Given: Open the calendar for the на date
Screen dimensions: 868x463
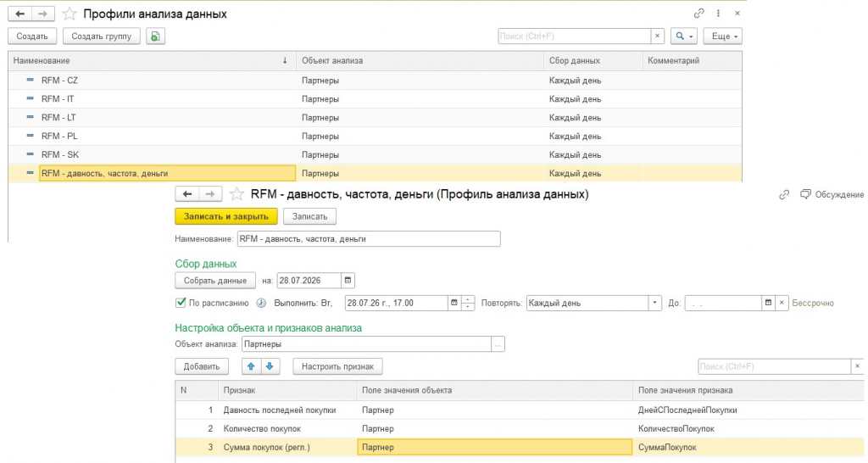Looking at the screenshot, I should coord(348,281).
